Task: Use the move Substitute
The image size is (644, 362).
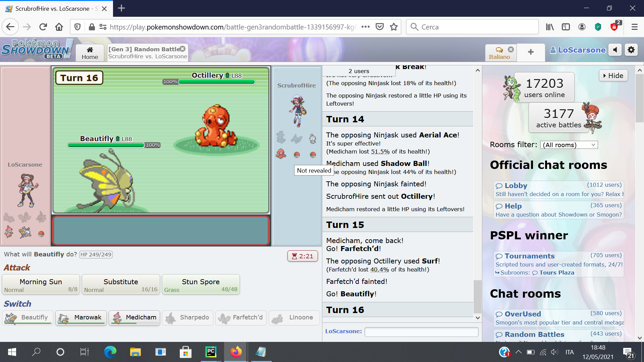Action: pos(121,285)
